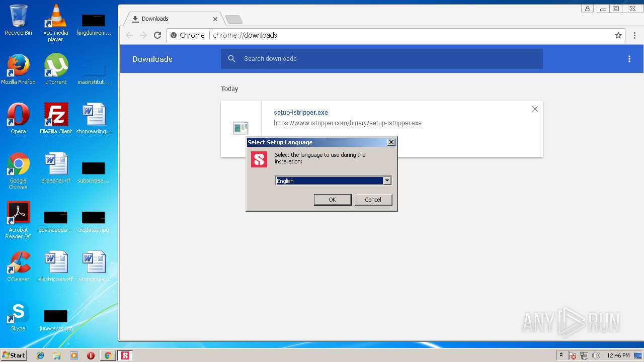This screenshot has height=362, width=644.
Task: Close the Select Setup Language dialog
Action: pos(391,142)
